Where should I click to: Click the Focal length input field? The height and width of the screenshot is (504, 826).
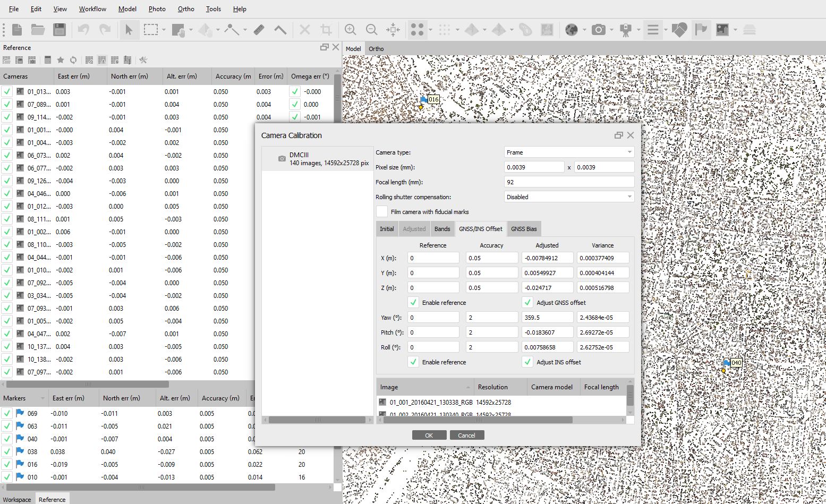click(x=568, y=182)
